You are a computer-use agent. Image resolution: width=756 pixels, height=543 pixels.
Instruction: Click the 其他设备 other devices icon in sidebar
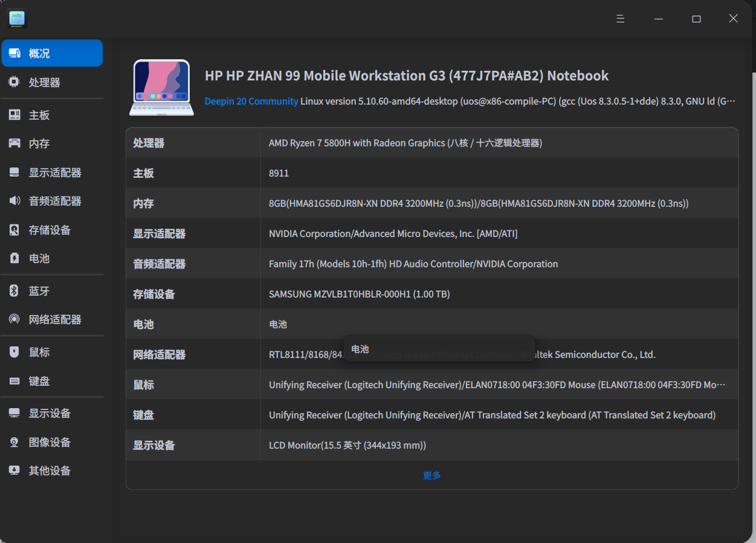pos(15,470)
